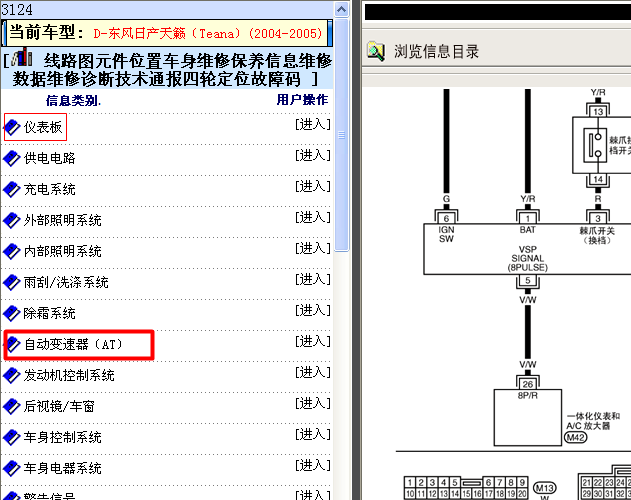
Task: Select the 后视镜/车窗 category text
Action: coord(59,406)
